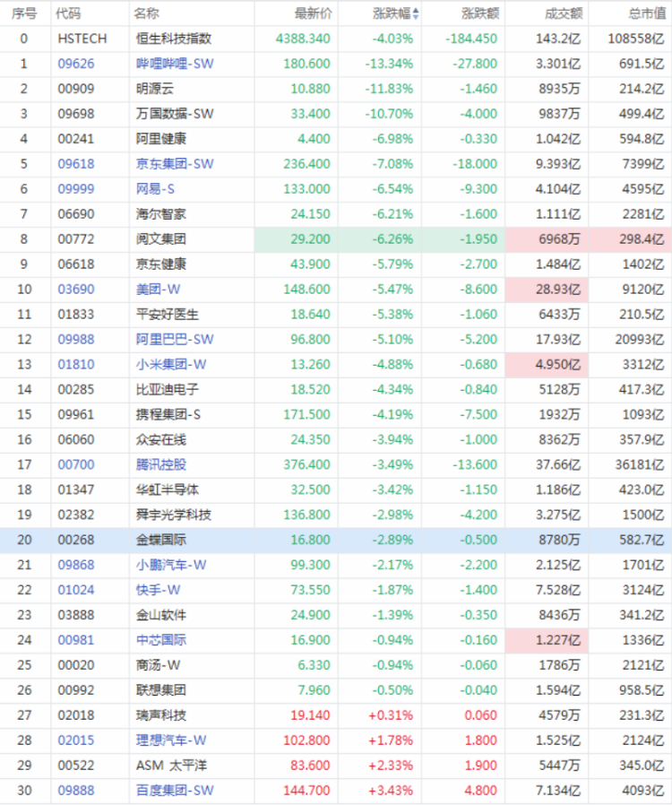
Task: Open 哔哩哔哩-SW stock link
Action: [x=175, y=64]
